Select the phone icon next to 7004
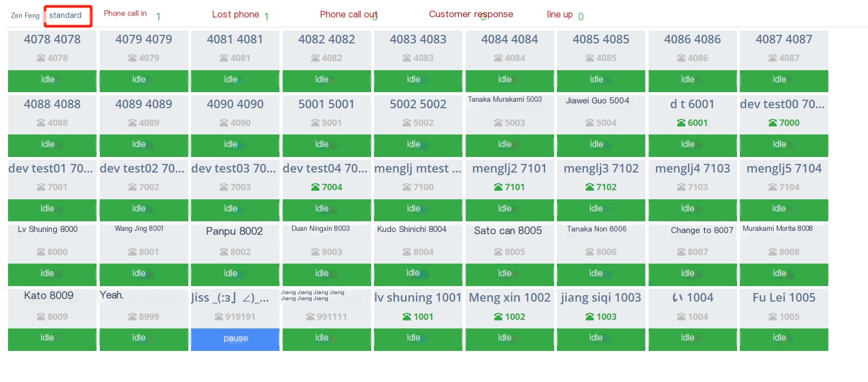Screen dimensions: 868x382 315,187
